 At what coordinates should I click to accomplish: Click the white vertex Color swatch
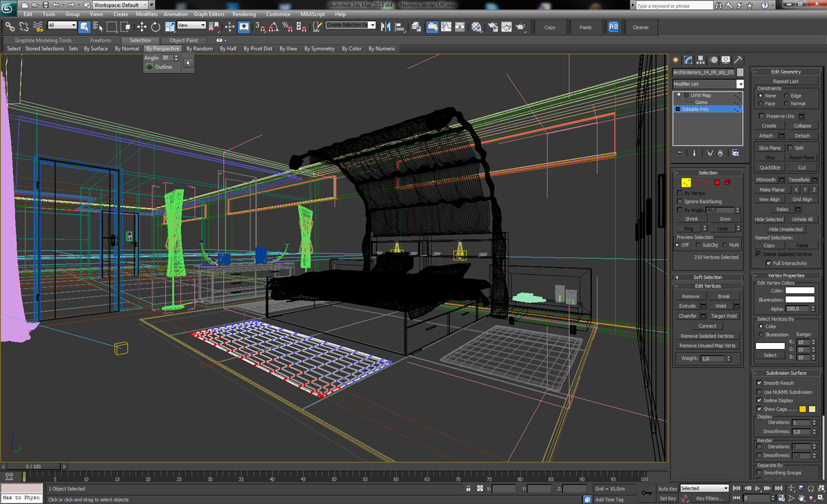[x=799, y=291]
